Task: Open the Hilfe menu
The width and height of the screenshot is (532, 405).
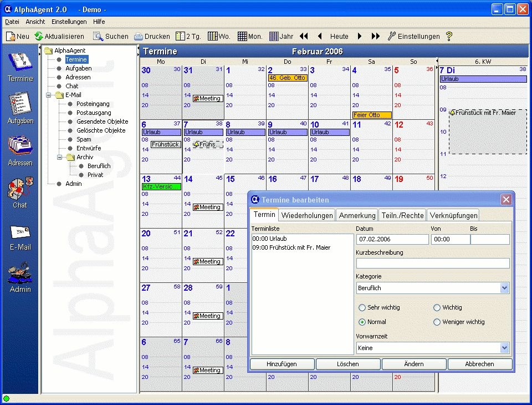Action: click(99, 22)
